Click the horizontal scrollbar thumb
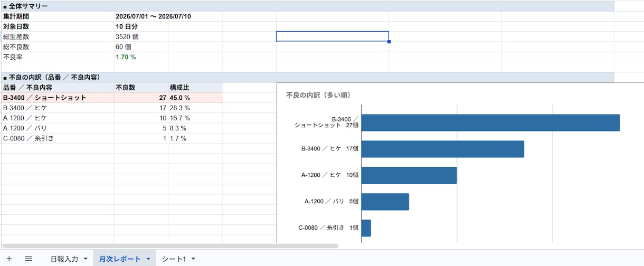 pyautogui.click(x=170, y=245)
